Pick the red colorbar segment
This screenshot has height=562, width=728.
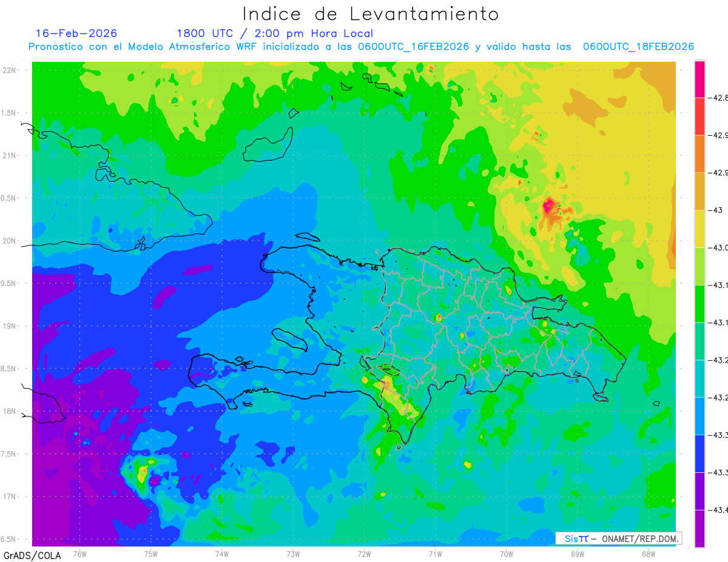[x=699, y=116]
